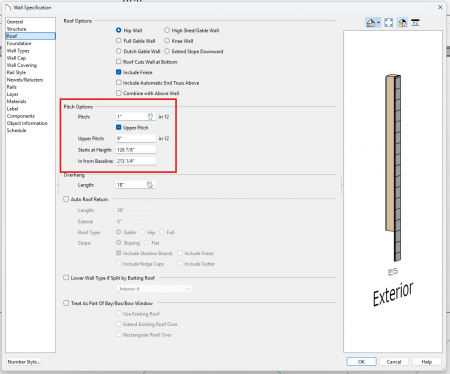Click the Starts at Height field
This screenshot has height=374, width=450.
coord(136,150)
